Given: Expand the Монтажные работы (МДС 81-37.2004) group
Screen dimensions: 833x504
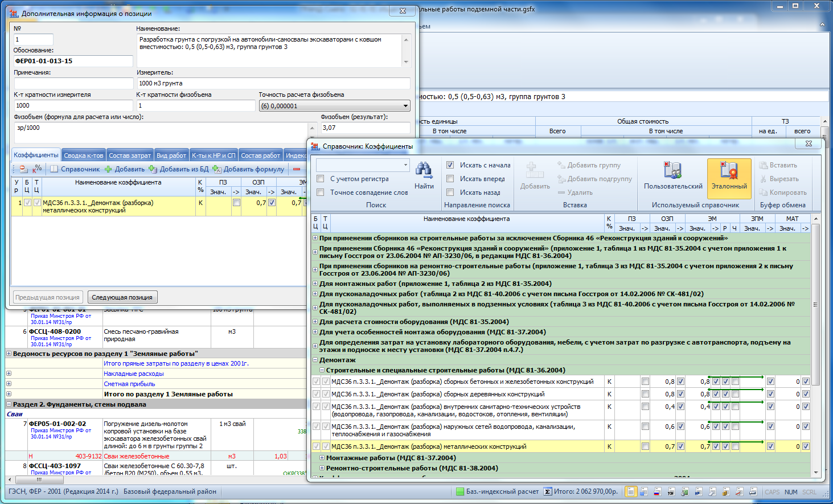Looking at the screenshot, I should tap(322, 458).
